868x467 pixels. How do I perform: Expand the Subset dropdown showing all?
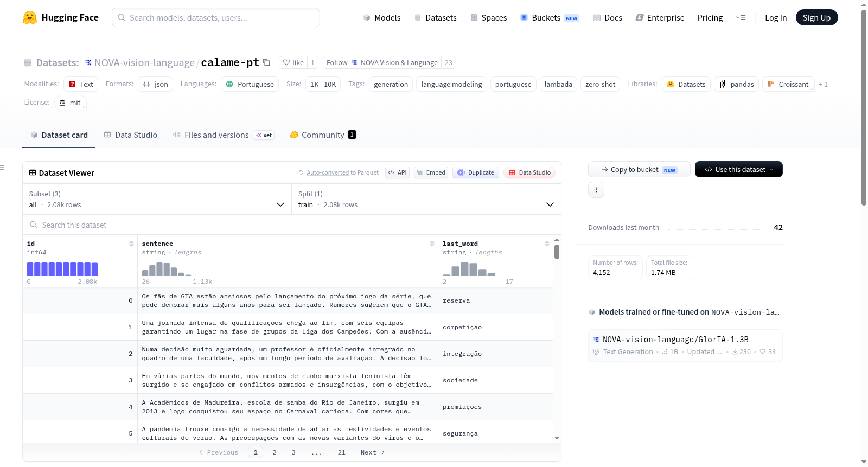click(157, 199)
